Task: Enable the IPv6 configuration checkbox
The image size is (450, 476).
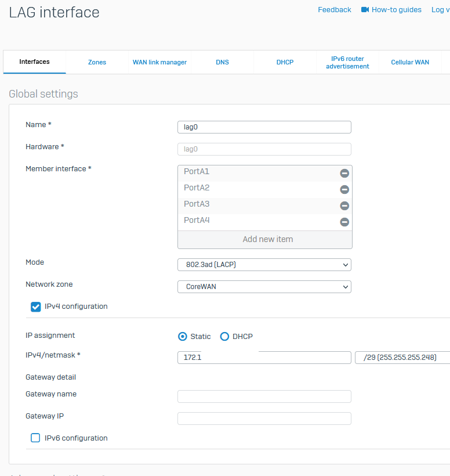Action: click(x=35, y=438)
